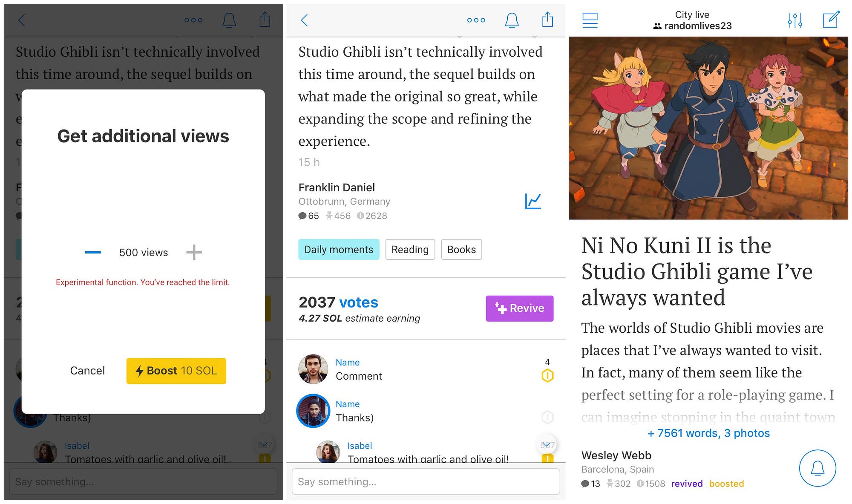Tap the share icon in middle screen header

coord(547,20)
